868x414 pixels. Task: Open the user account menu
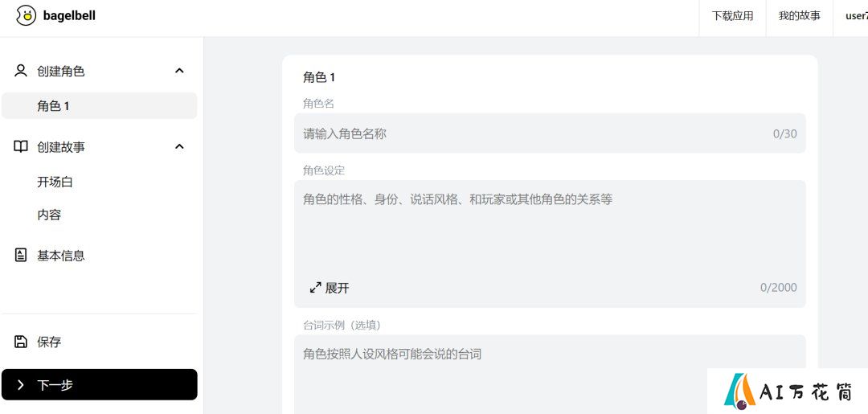pos(856,16)
